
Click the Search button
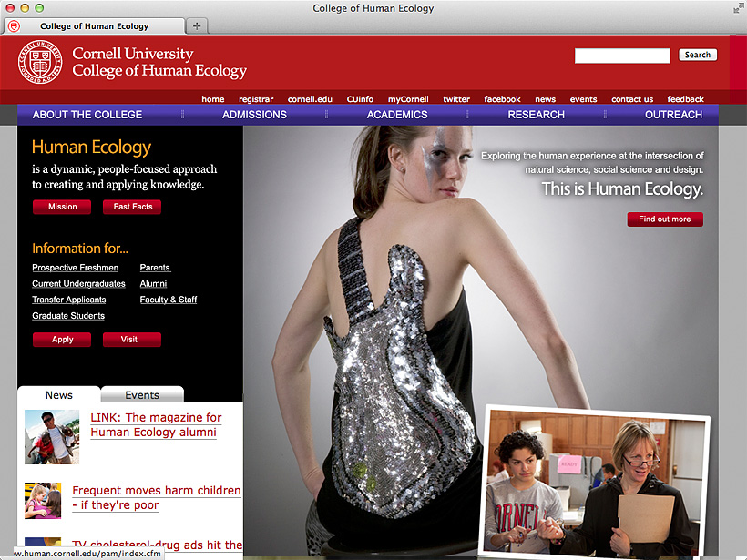point(698,55)
